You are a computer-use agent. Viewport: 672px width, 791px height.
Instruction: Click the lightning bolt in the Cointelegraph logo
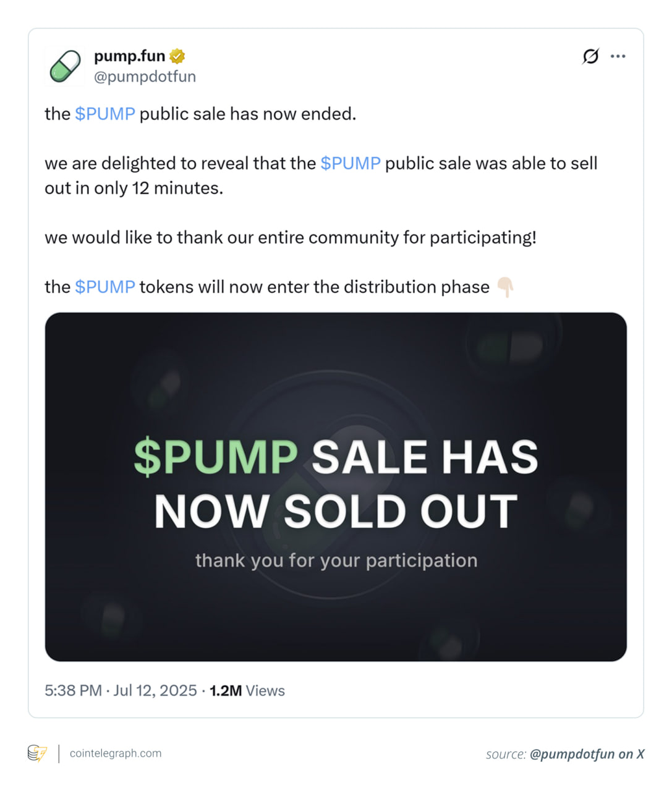pyautogui.click(x=41, y=753)
